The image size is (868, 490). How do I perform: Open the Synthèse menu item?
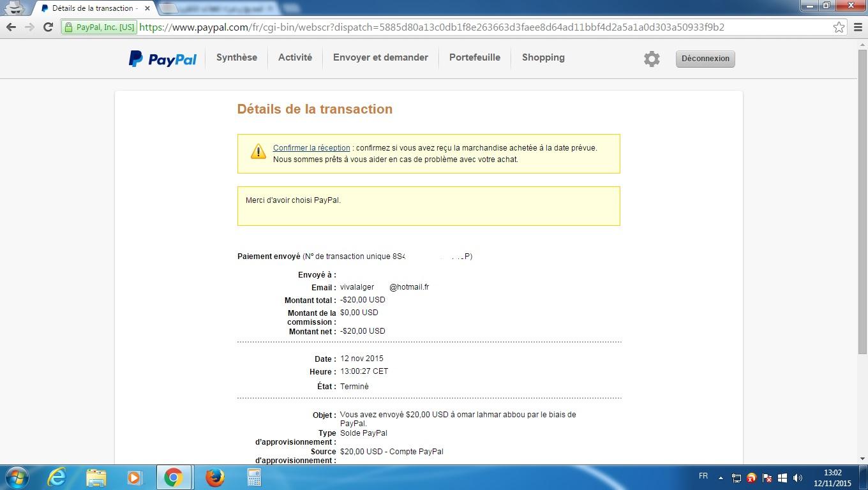coord(237,57)
